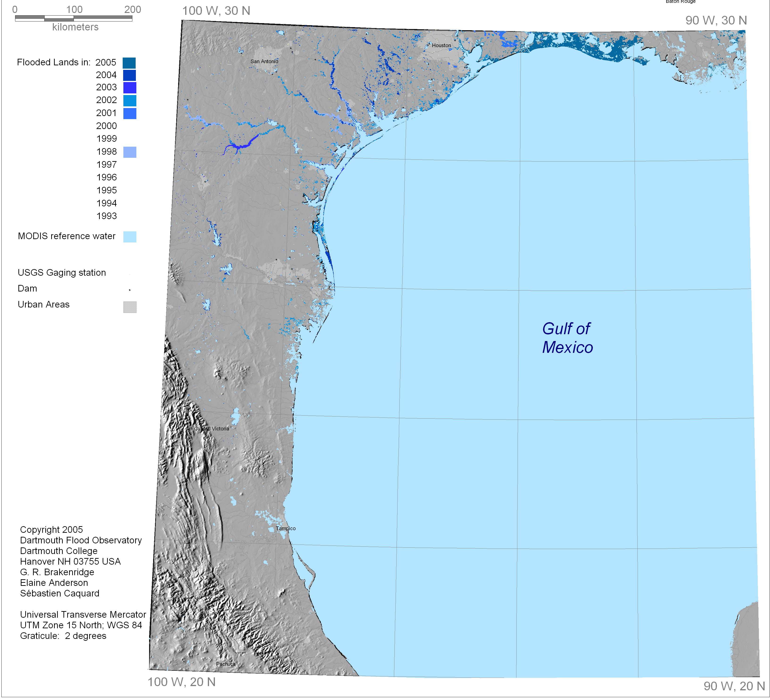Click the 2003 flooded lands color swatch
The height and width of the screenshot is (700, 770).
(130, 88)
